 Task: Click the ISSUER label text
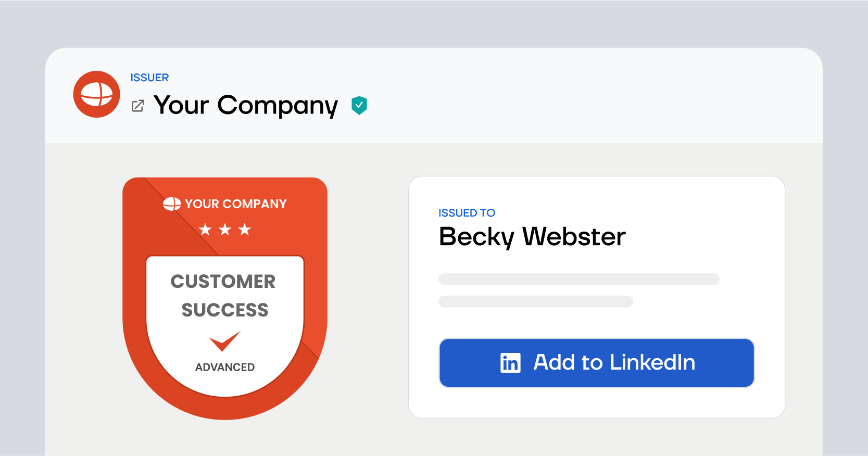click(x=149, y=78)
